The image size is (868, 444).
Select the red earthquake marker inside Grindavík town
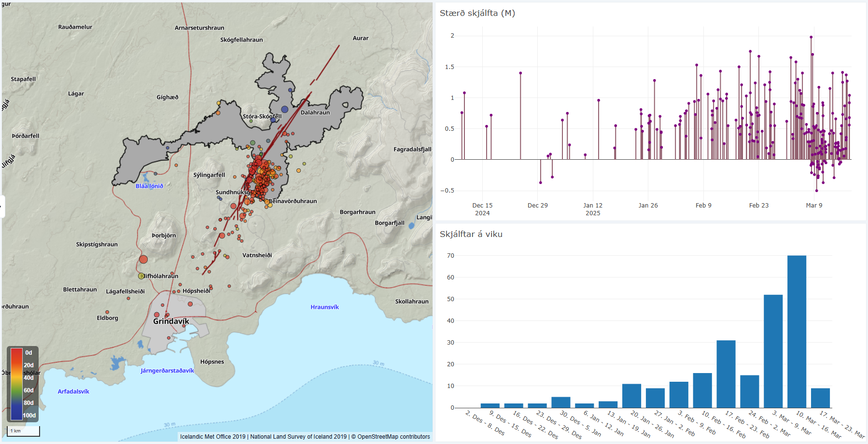(190, 304)
